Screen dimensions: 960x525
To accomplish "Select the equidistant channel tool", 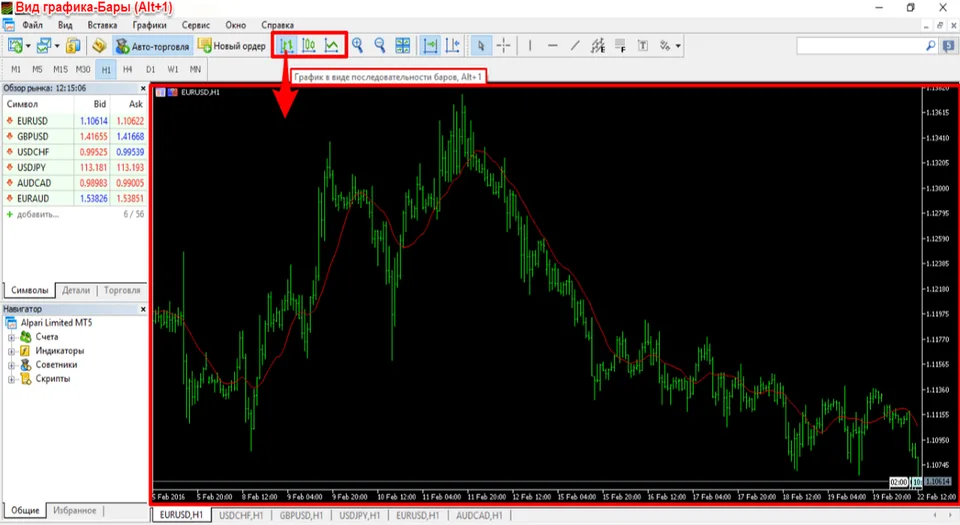I will click(598, 45).
